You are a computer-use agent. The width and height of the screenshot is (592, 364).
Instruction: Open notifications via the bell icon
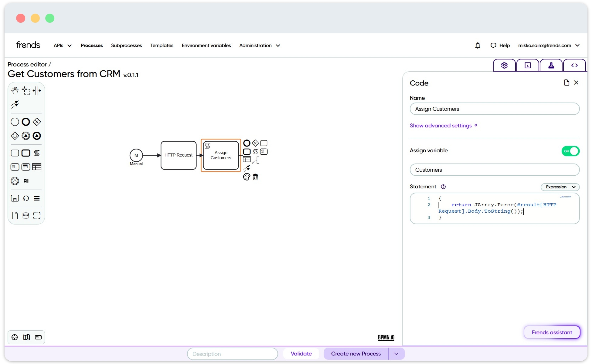point(478,45)
